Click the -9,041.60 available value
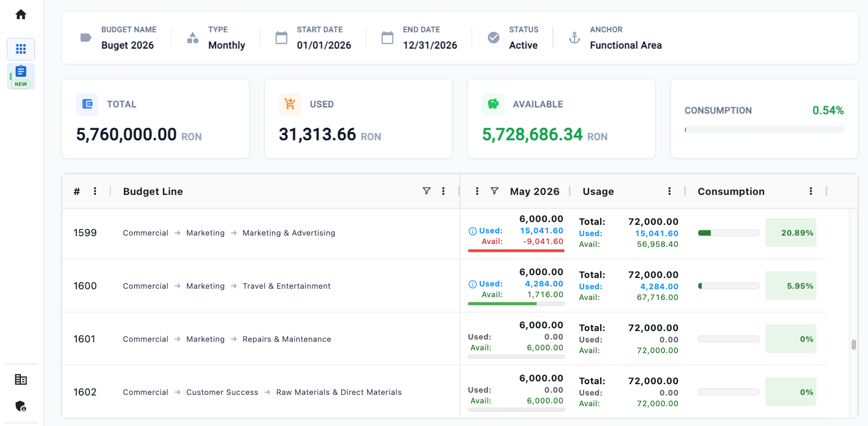The image size is (868, 426). click(543, 241)
